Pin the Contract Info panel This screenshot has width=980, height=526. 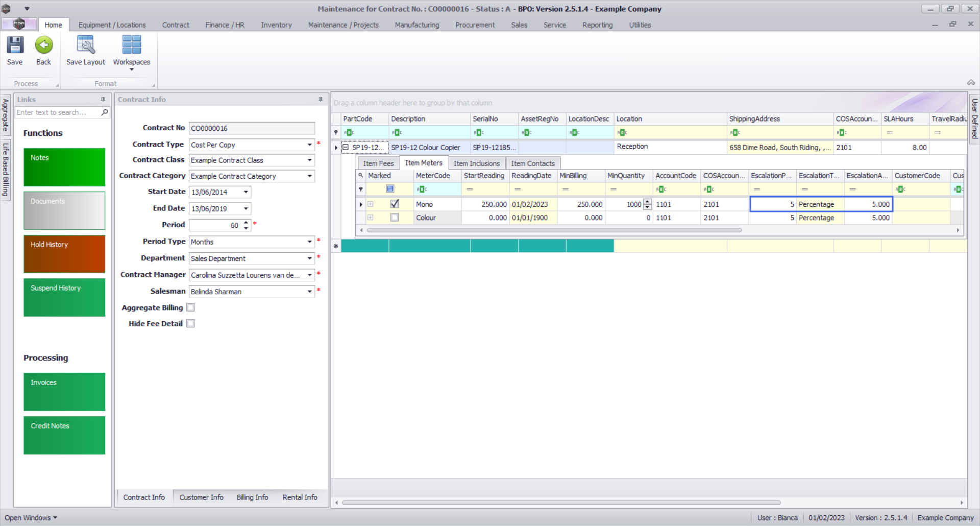click(x=321, y=100)
